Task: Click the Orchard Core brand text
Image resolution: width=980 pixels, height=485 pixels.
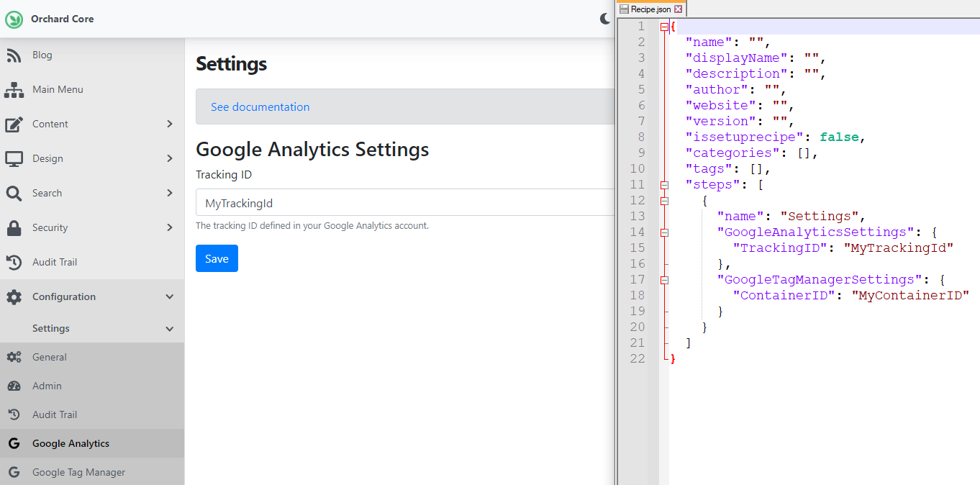Action: click(x=63, y=19)
